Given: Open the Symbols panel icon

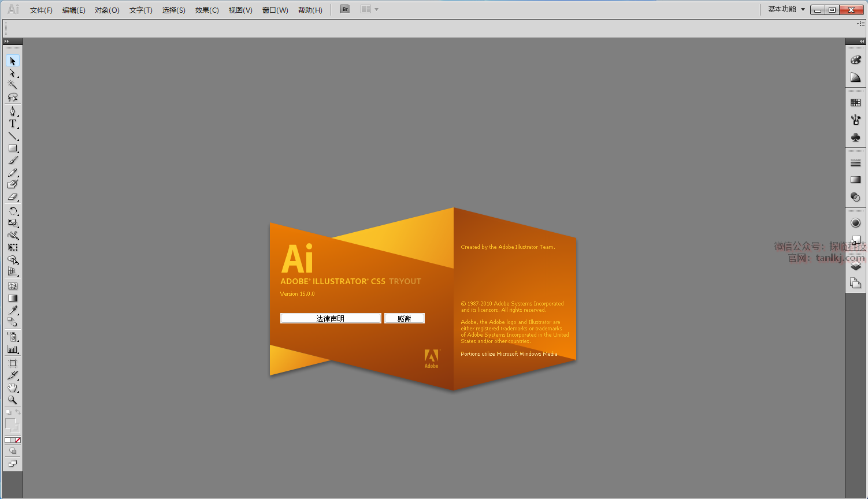Looking at the screenshot, I should (856, 137).
